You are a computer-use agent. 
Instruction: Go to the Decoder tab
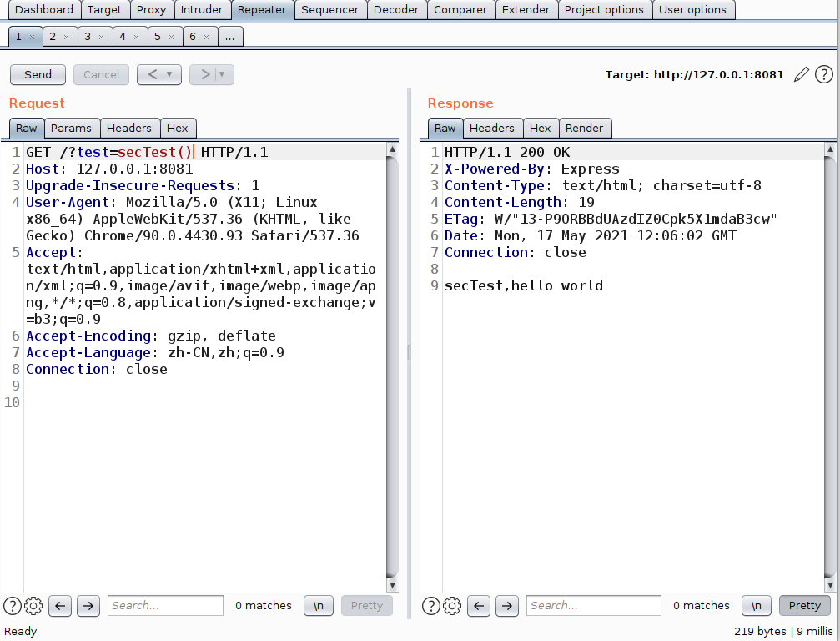click(x=396, y=10)
